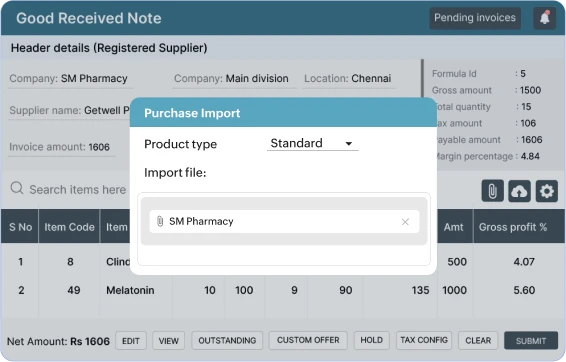Click the cloud upload icon button

519,191
